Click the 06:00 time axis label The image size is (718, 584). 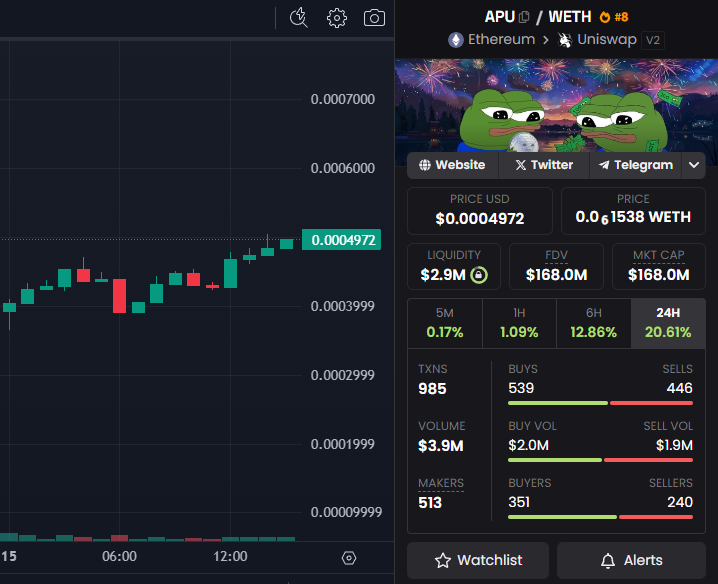click(120, 556)
